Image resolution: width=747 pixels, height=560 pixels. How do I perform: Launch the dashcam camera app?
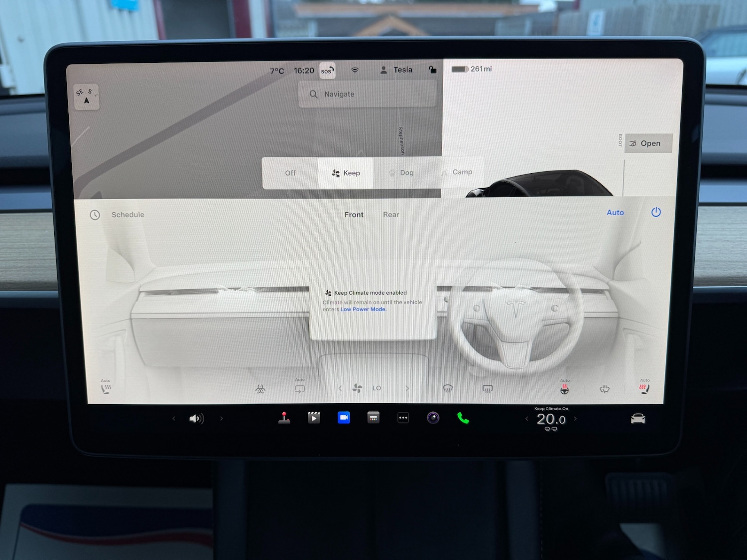pyautogui.click(x=433, y=418)
